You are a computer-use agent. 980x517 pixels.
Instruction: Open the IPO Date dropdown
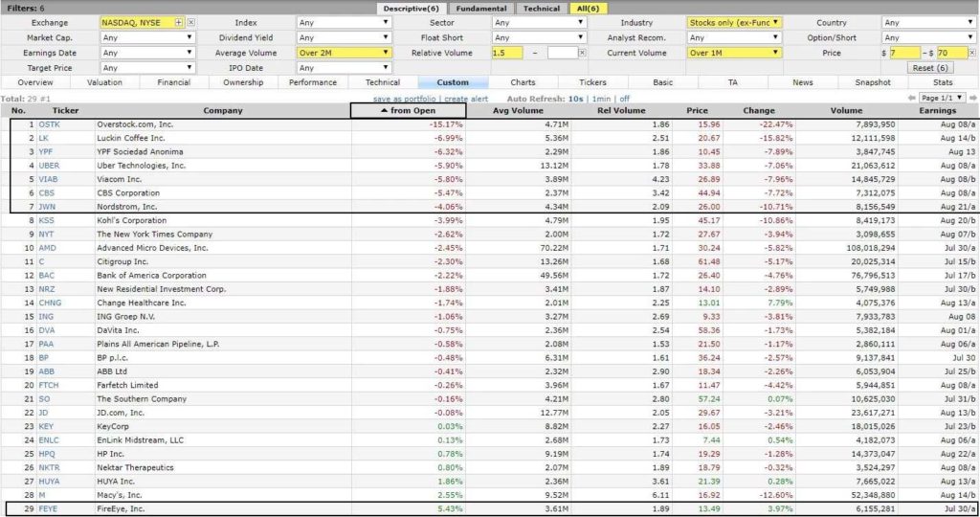pos(344,68)
